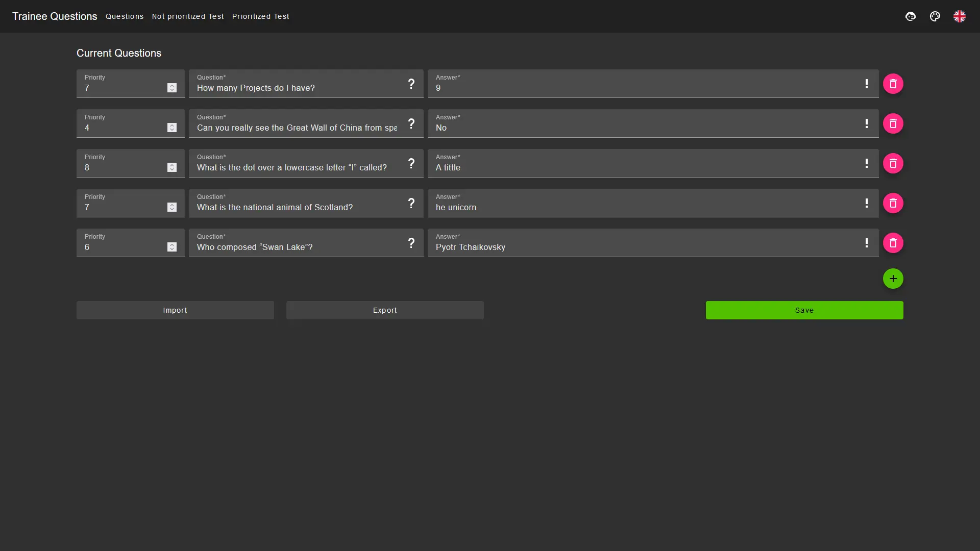Open the color palette theme icon

(x=935, y=16)
